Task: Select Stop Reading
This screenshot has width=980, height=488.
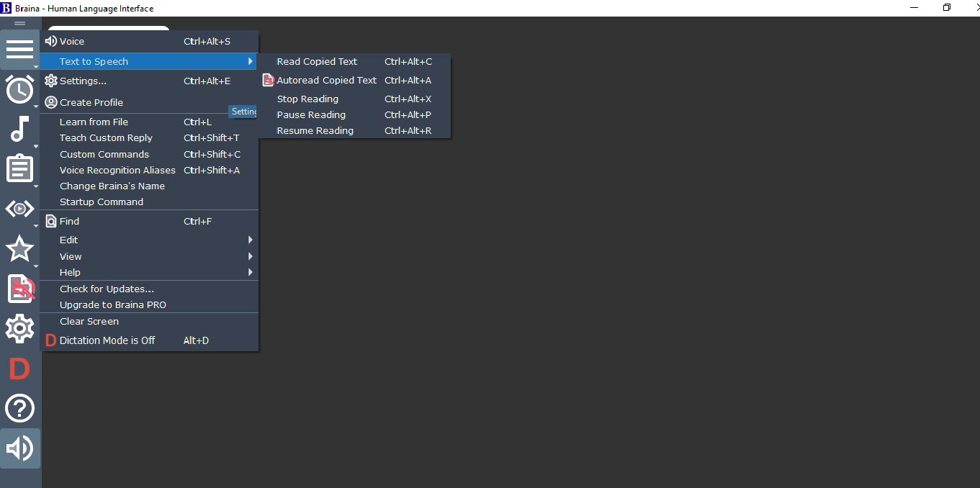Action: (354, 99)
